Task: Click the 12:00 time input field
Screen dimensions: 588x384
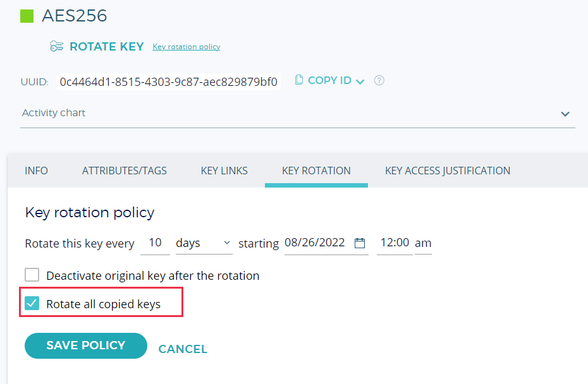Action: (394, 243)
